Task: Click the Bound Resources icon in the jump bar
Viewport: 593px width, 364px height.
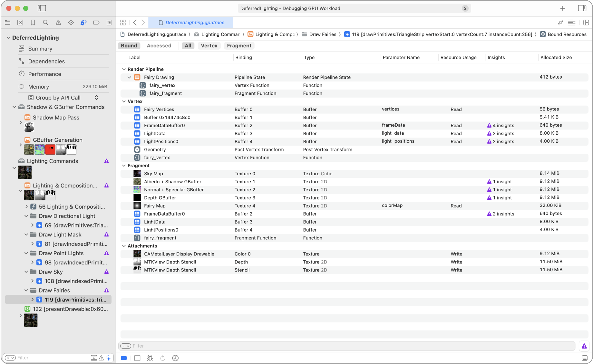Action: pyautogui.click(x=543, y=34)
